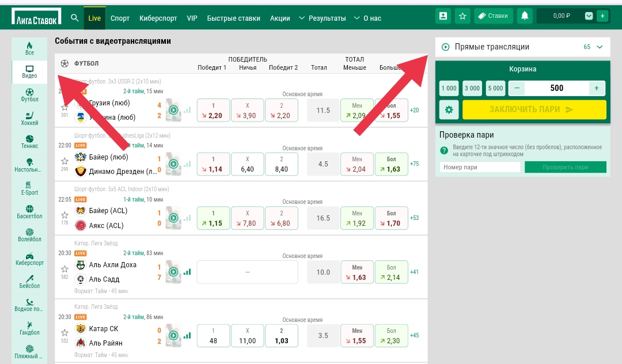This screenshot has width=622, height=364.
Task: Increase the stake with plus button
Action: 596,88
